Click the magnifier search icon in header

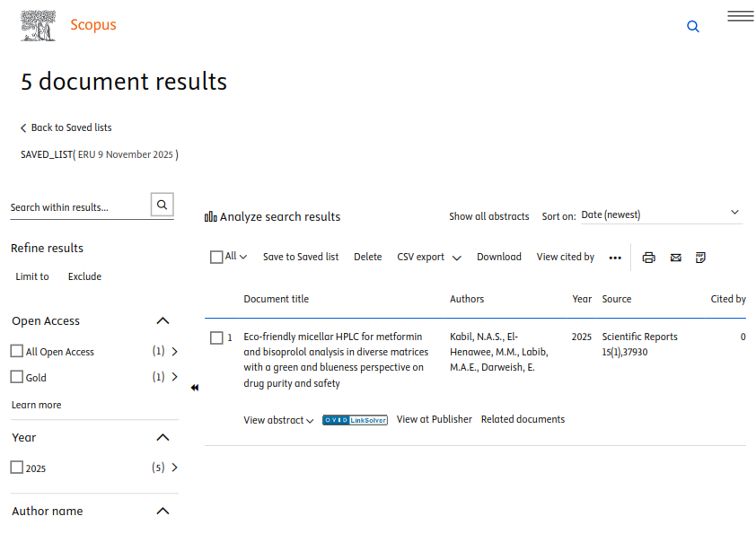[692, 27]
